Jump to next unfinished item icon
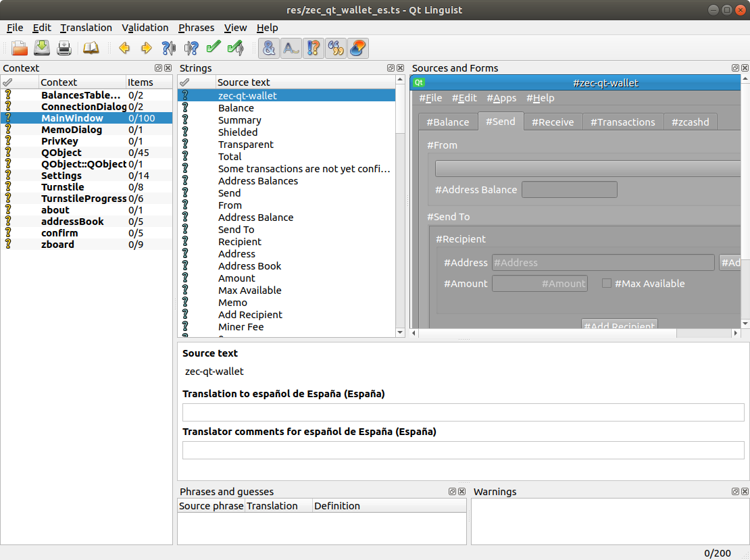The width and height of the screenshot is (750, 560). [x=191, y=48]
